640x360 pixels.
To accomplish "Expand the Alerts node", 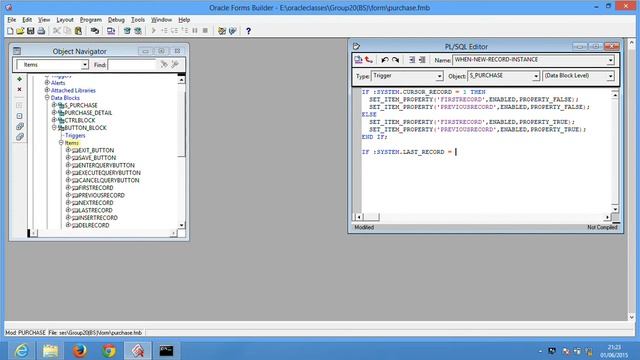I will pyautogui.click(x=47, y=82).
